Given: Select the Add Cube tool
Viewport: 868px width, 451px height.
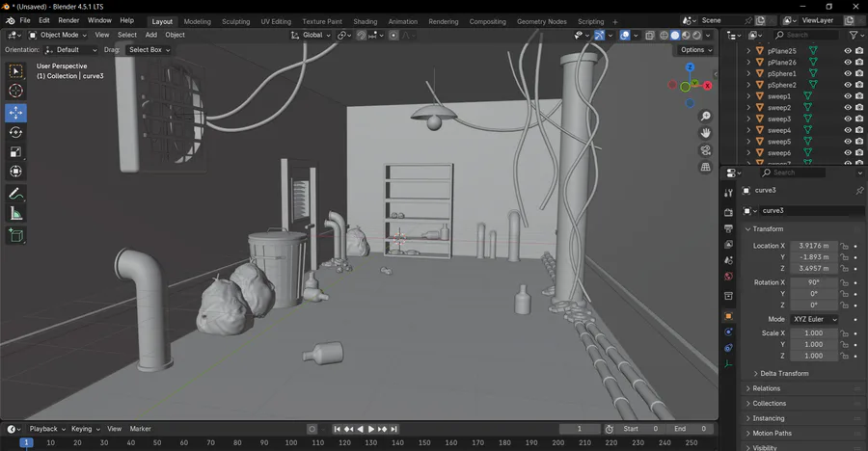Looking at the screenshot, I should (x=16, y=236).
